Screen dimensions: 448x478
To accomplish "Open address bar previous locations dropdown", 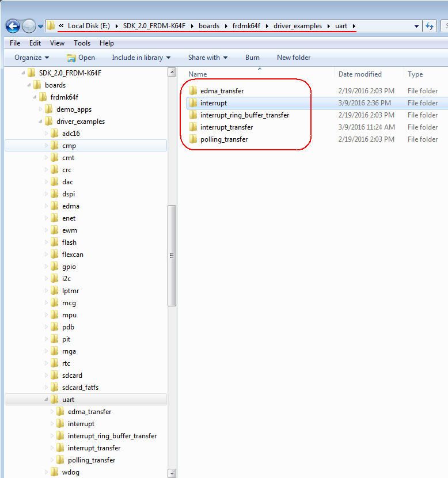I will tap(416, 26).
